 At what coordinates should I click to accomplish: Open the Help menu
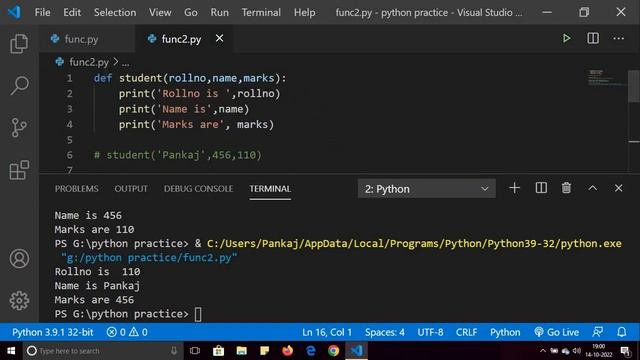point(304,12)
